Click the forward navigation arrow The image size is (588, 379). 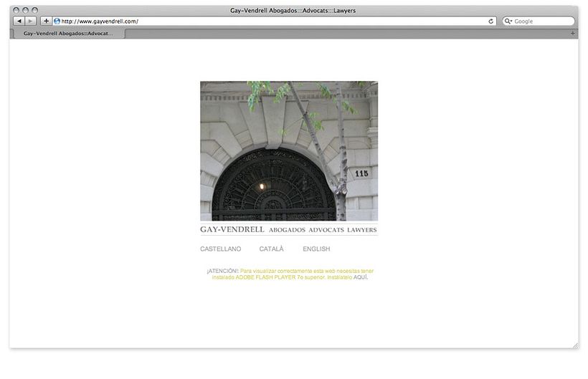[31, 21]
